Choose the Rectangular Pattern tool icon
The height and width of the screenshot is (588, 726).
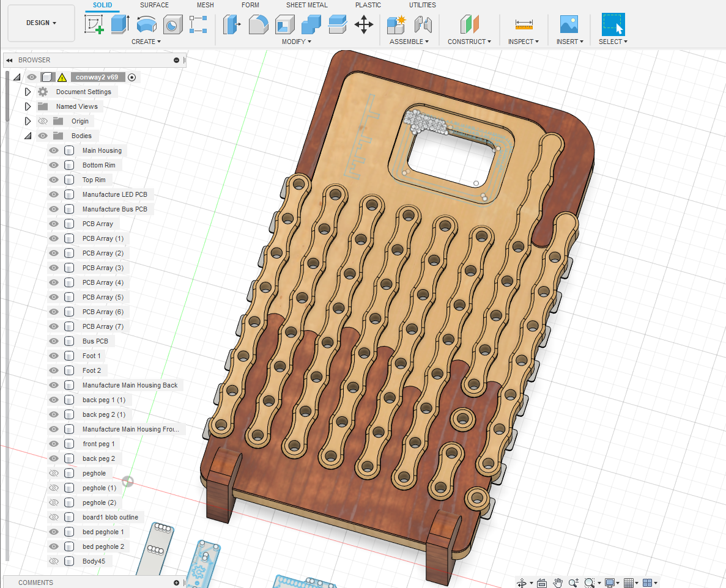click(x=198, y=24)
